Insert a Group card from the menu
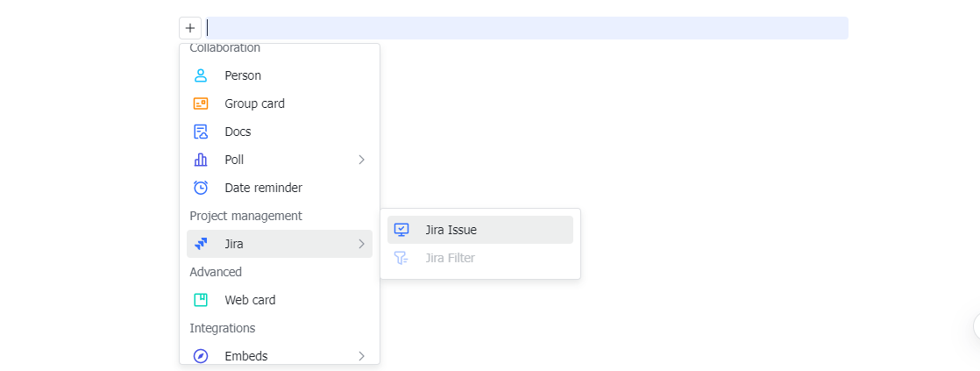980x371 pixels. (254, 103)
